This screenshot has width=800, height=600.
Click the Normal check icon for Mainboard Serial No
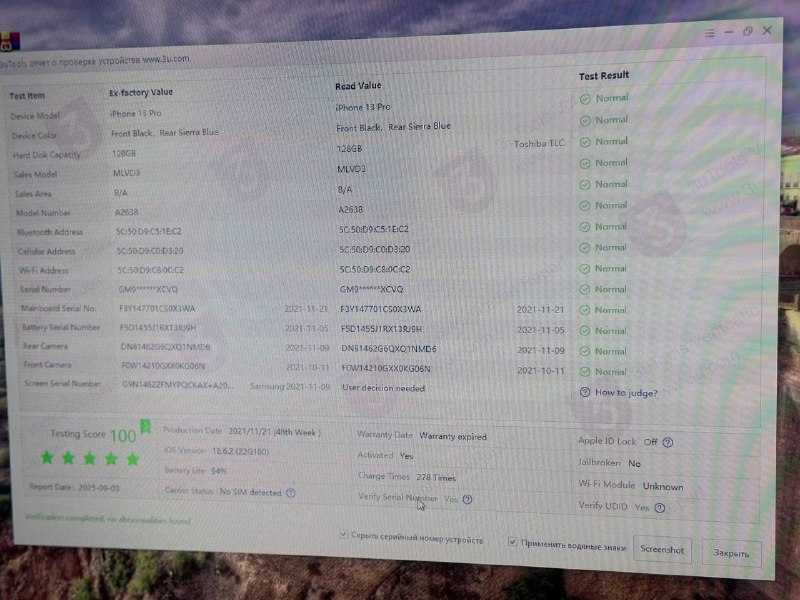585,310
